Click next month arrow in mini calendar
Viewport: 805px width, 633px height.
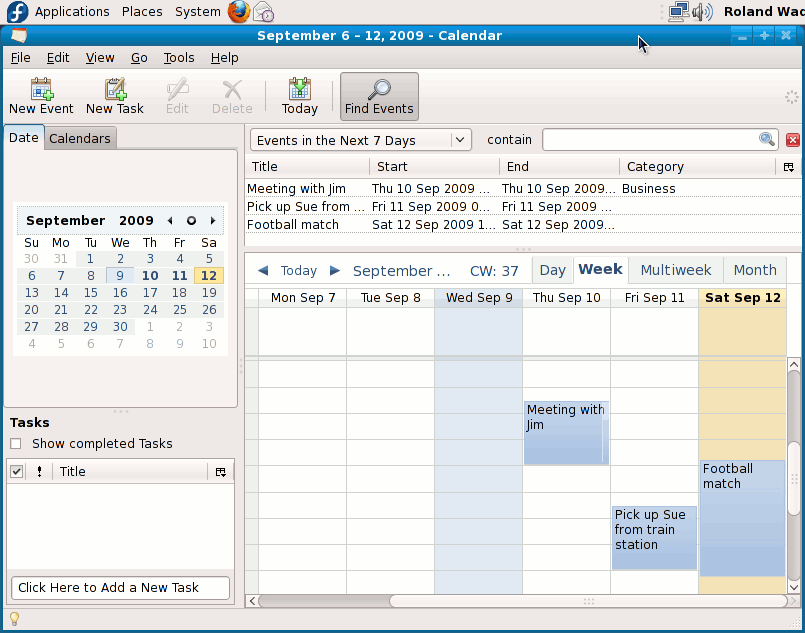point(213,221)
